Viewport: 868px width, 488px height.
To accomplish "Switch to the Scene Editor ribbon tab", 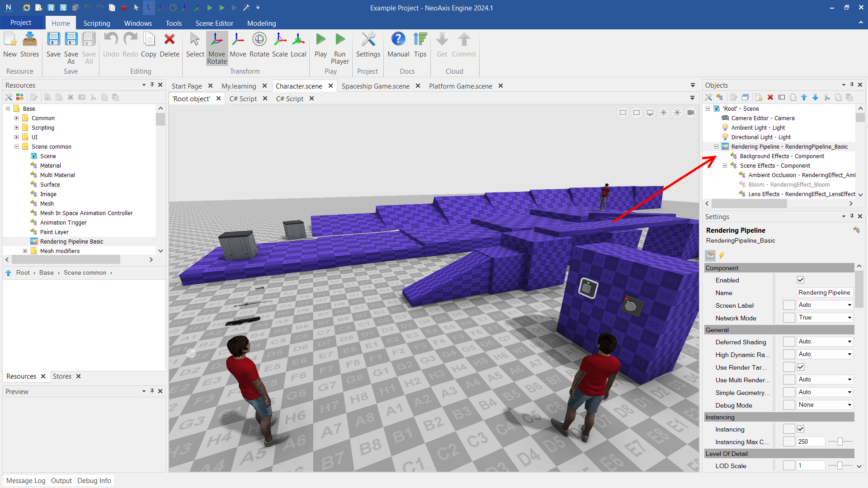I will click(x=214, y=23).
